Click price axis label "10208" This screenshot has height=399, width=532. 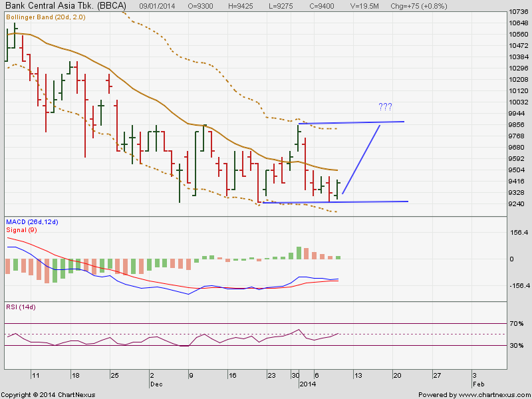coord(519,79)
